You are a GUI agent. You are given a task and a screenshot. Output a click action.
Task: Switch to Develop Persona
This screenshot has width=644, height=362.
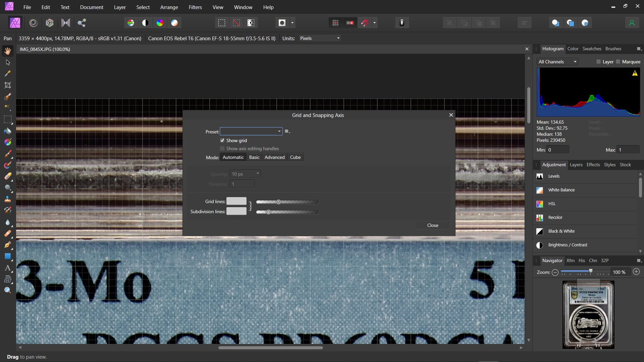coord(50,23)
